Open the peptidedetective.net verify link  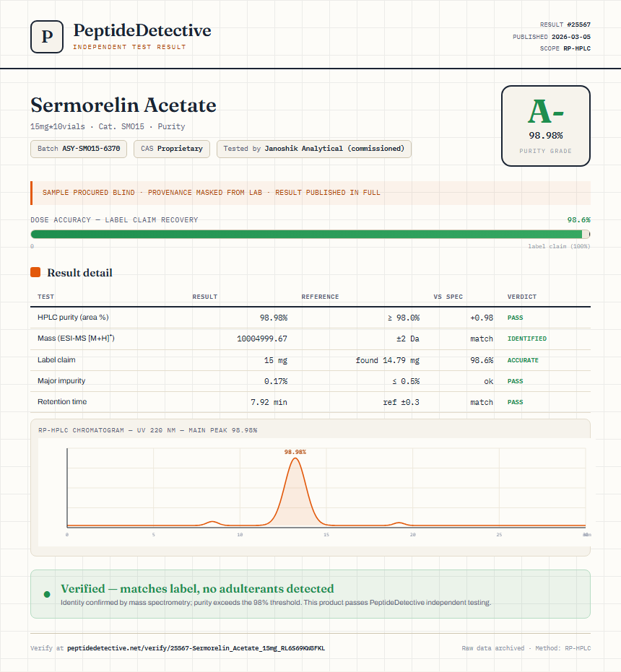(196, 648)
